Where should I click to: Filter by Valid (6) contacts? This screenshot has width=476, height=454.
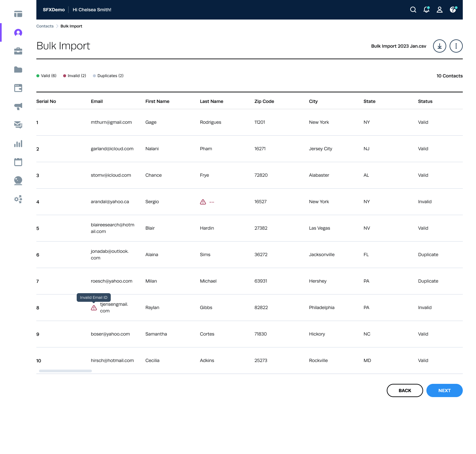pos(46,76)
